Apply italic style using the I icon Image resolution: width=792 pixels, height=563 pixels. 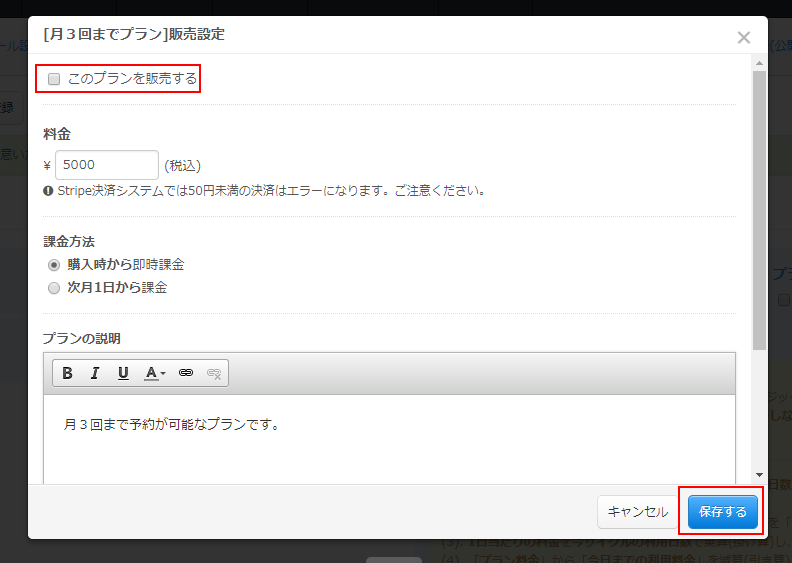(x=95, y=373)
